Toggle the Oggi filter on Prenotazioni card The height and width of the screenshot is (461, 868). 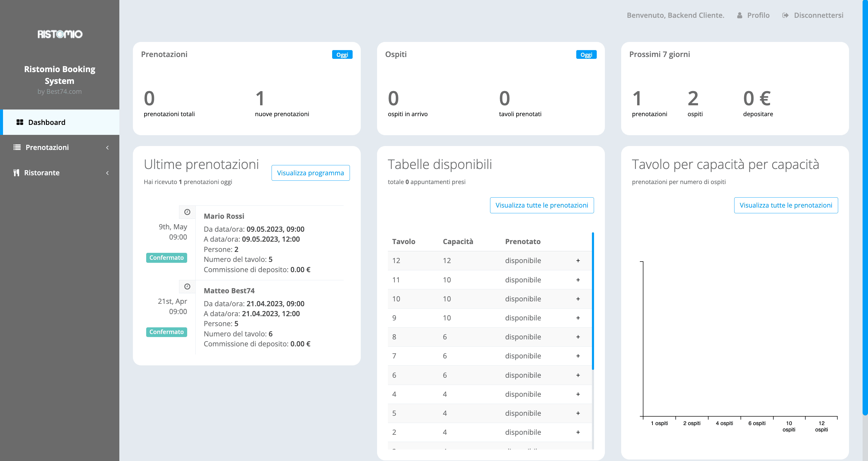point(342,54)
